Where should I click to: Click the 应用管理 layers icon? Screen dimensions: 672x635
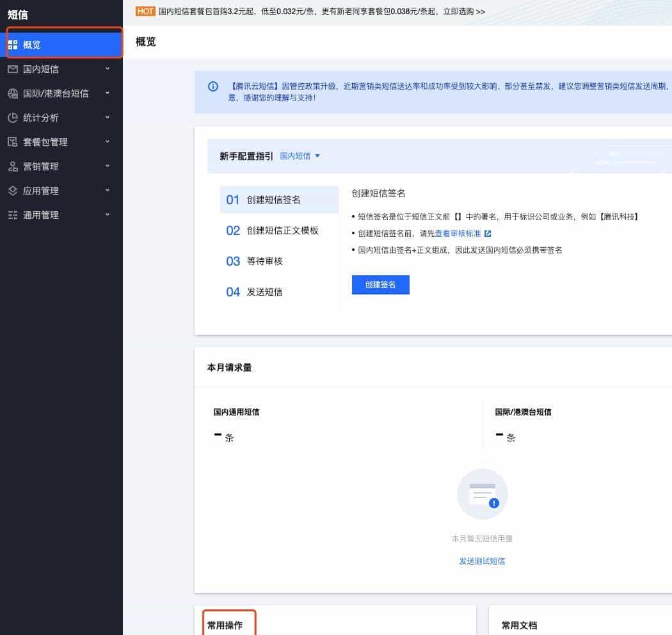14,190
